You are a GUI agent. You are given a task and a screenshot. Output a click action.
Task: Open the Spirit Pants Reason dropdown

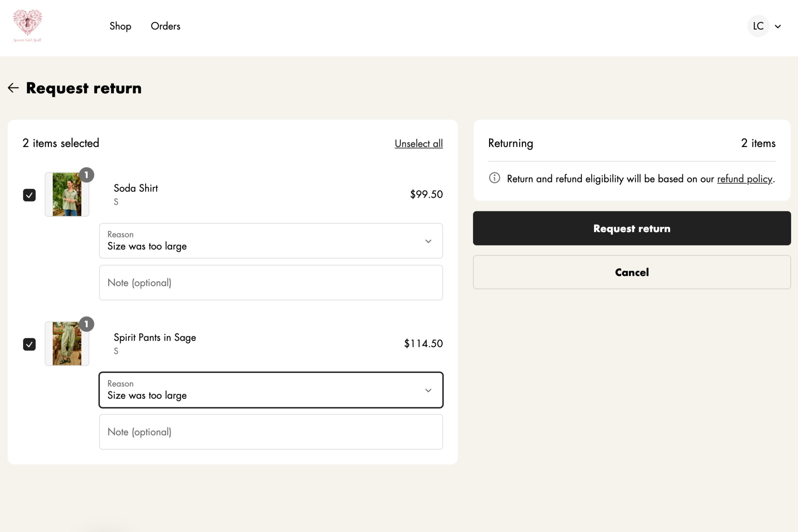click(271, 390)
